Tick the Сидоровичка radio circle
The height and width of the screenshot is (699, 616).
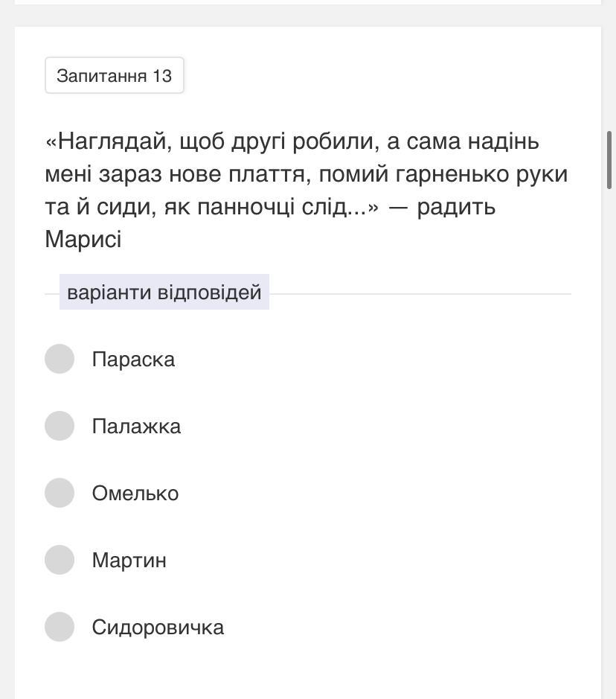point(60,627)
